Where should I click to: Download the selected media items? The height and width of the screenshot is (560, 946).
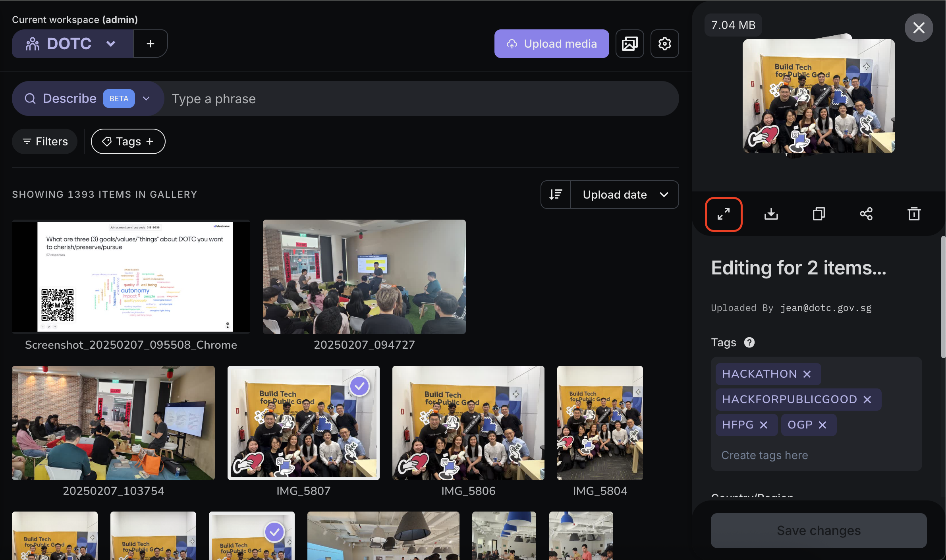coord(771,214)
